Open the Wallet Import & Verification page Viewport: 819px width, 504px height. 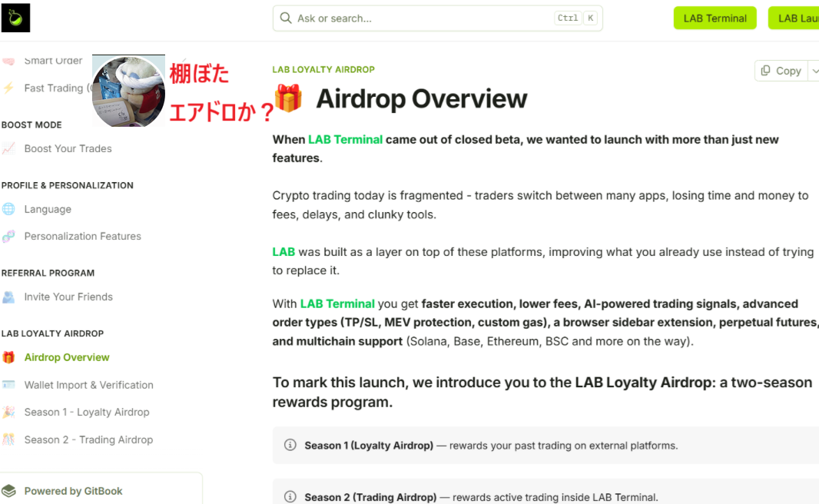coord(88,385)
